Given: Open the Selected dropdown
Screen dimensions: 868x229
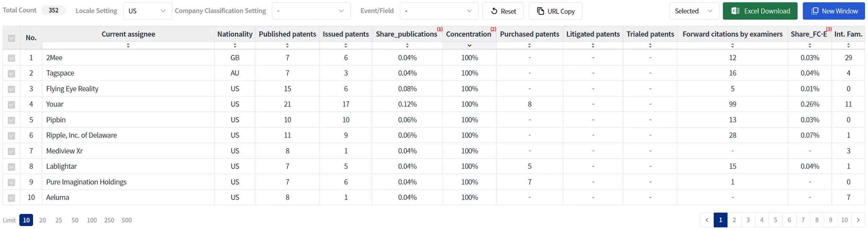Looking at the screenshot, I should coord(694,11).
